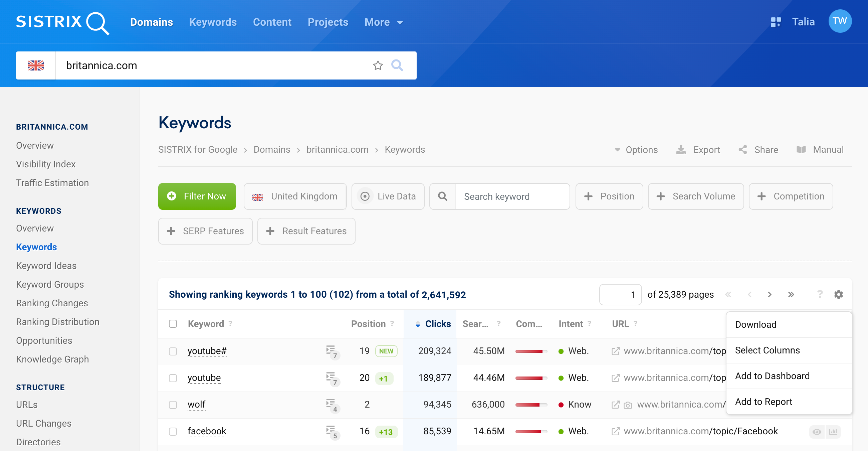Click the keyword search magnifier icon
The image size is (868, 451).
443,196
